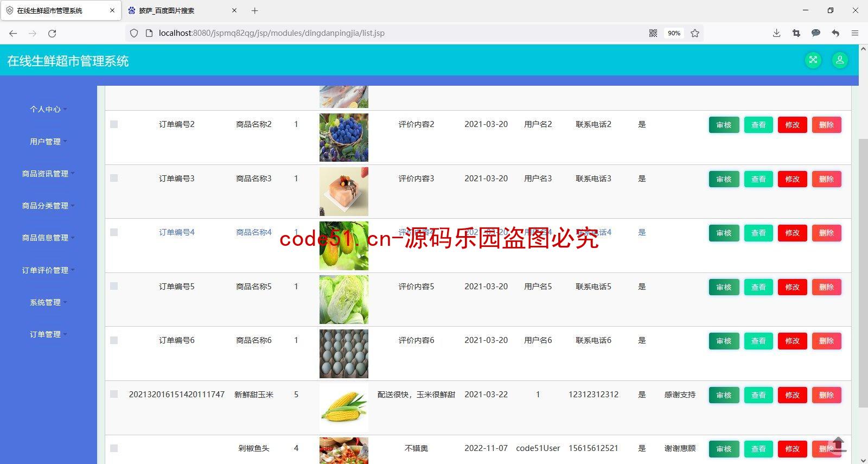868x464 pixels.
Task: Click phone number 15615612521
Action: tap(593, 448)
